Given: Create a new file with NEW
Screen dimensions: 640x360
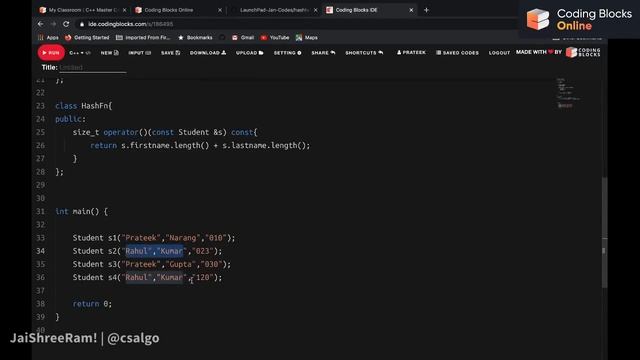Looking at the screenshot, I should coord(109,53).
